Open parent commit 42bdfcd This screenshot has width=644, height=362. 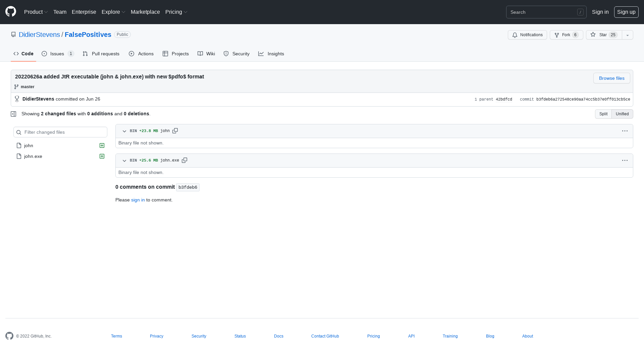pos(504,100)
